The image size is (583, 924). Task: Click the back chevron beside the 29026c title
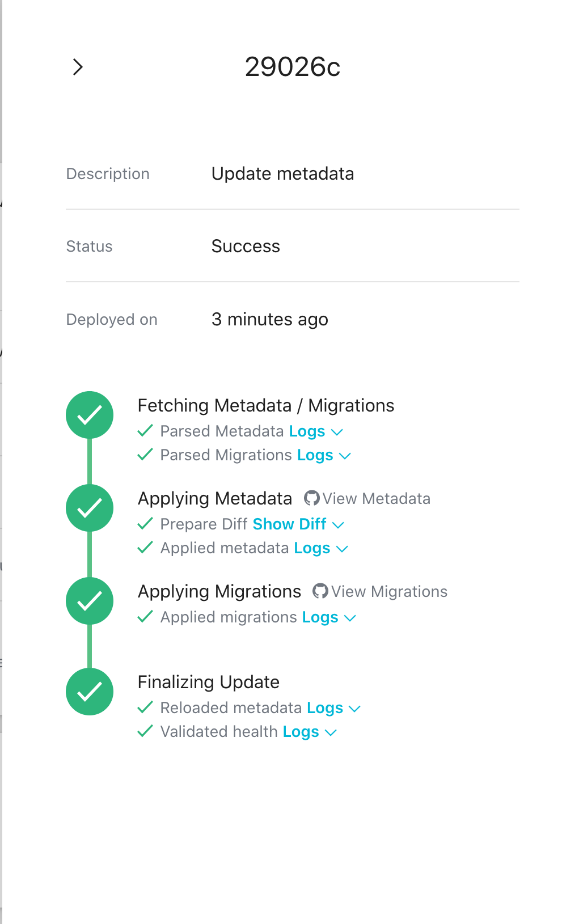[x=77, y=67]
